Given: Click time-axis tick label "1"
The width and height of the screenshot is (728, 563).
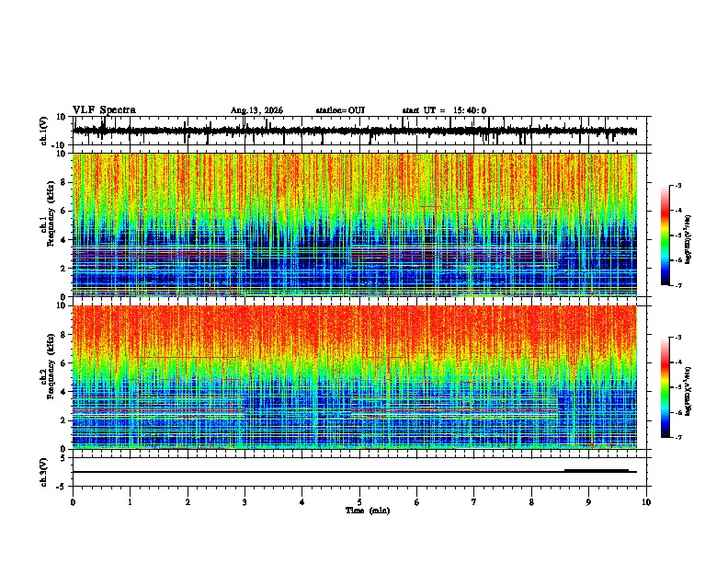Looking at the screenshot, I should 130,502.
